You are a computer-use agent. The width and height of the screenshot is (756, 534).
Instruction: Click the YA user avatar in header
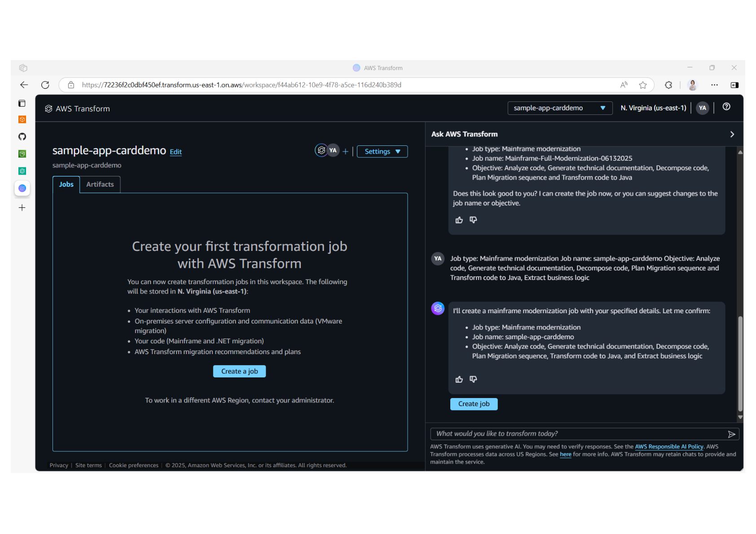(703, 108)
